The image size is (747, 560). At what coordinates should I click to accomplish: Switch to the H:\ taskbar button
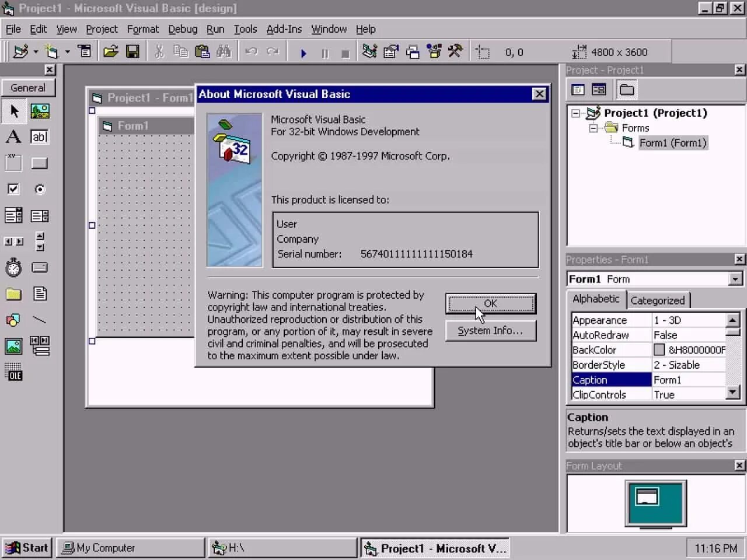[x=282, y=548]
